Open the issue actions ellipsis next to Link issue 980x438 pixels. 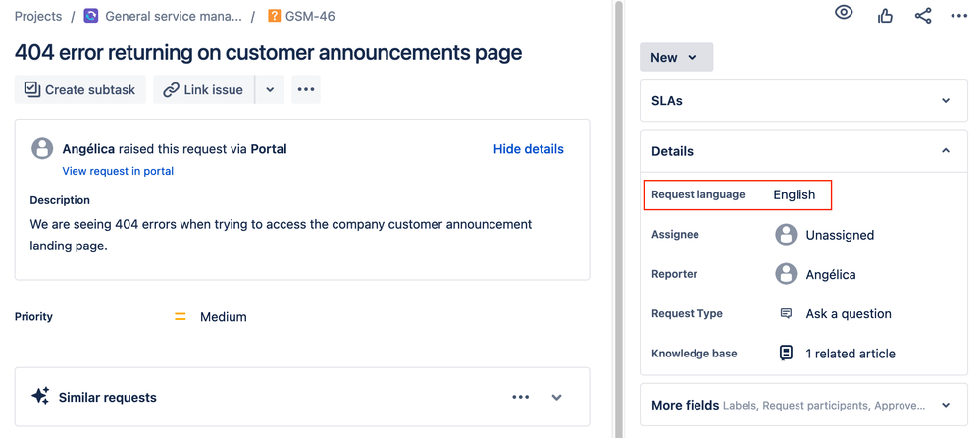(306, 89)
